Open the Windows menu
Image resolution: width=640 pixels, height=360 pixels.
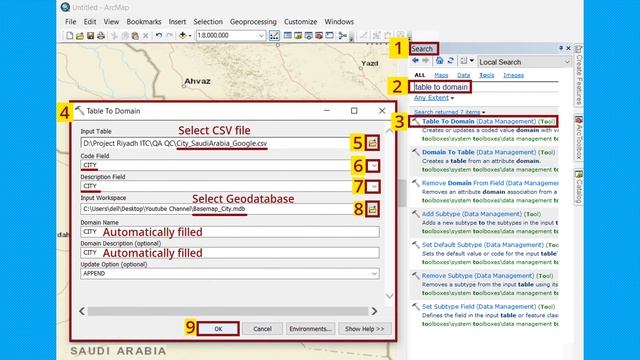(x=339, y=22)
